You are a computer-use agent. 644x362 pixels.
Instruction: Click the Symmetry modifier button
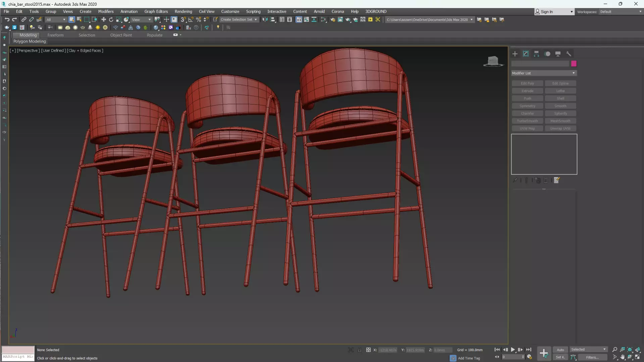(527, 106)
